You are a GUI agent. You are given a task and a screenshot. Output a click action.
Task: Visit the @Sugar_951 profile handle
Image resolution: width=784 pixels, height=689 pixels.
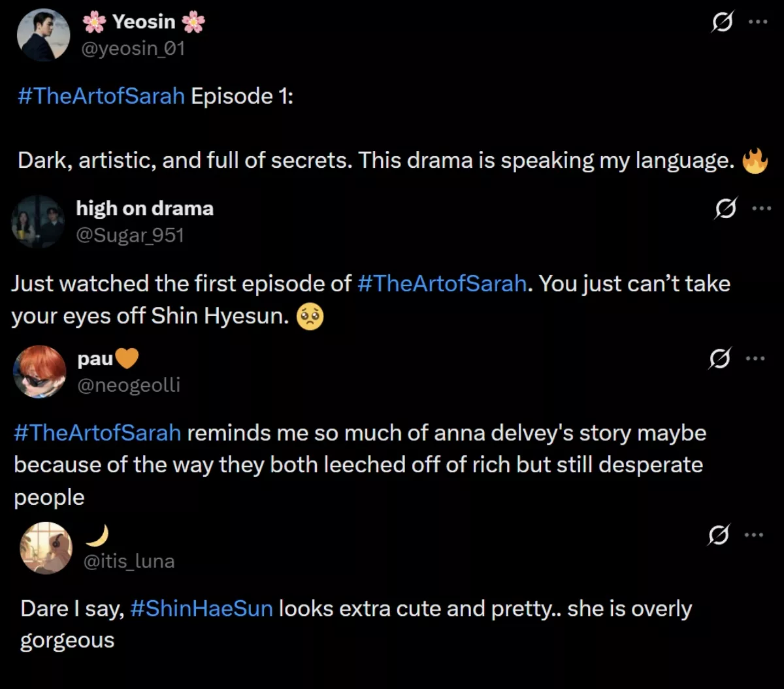[131, 235]
